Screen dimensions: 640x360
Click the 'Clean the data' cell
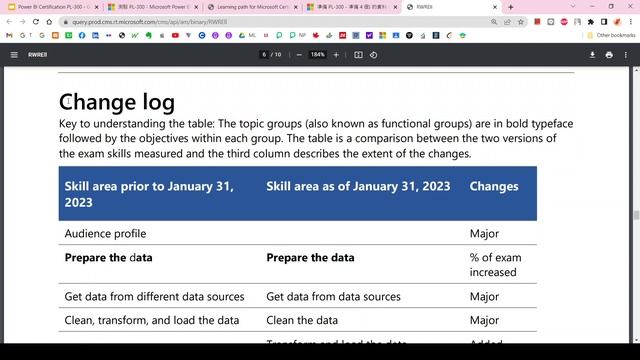click(x=302, y=320)
